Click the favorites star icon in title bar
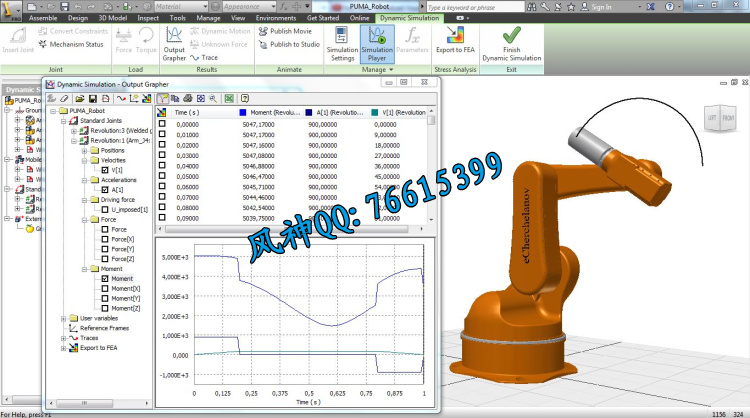 click(571, 7)
